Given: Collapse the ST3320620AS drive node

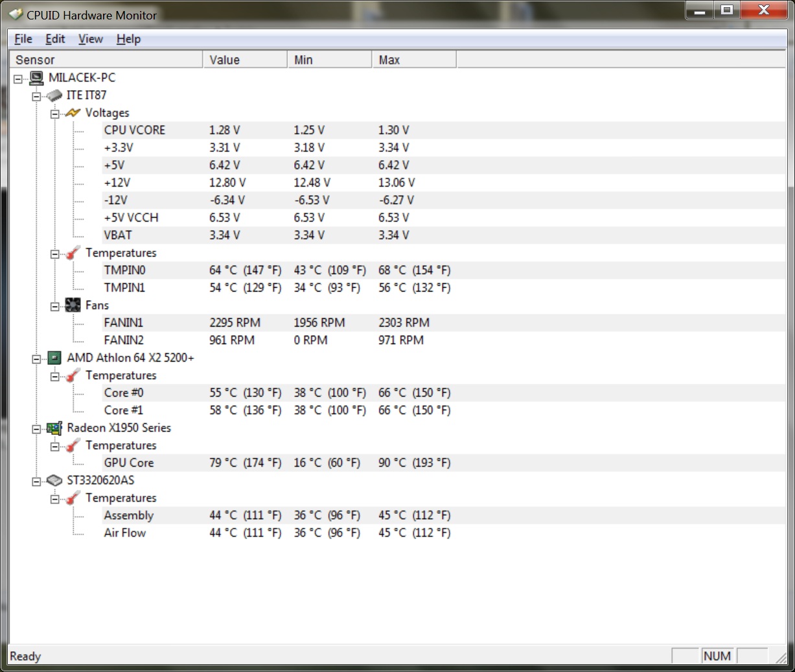Looking at the screenshot, I should (36, 481).
